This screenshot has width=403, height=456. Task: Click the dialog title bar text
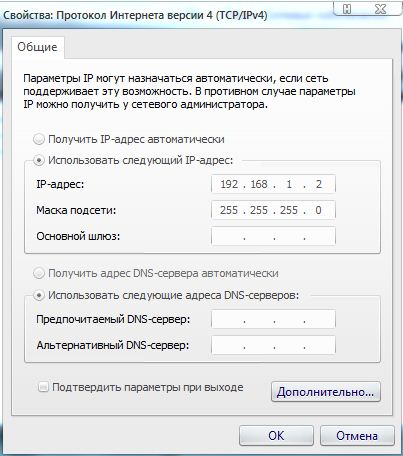(135, 15)
